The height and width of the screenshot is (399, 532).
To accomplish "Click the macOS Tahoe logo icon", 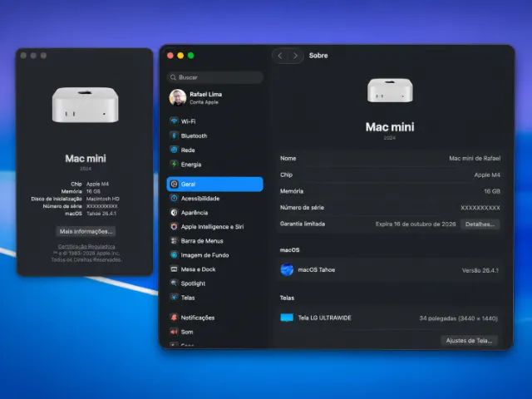I will pos(287,270).
